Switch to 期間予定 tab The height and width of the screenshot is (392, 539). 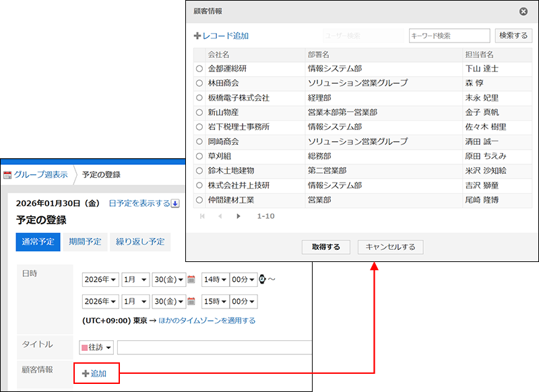coord(85,242)
